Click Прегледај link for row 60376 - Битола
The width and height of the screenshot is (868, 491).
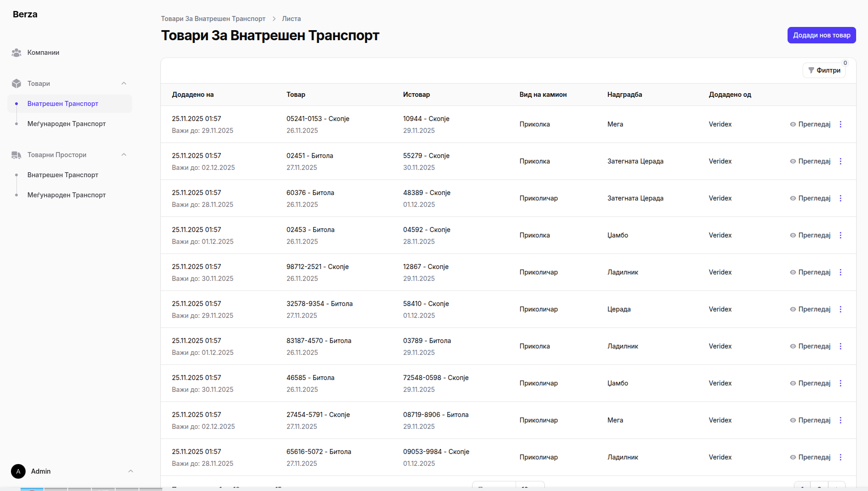(x=814, y=198)
